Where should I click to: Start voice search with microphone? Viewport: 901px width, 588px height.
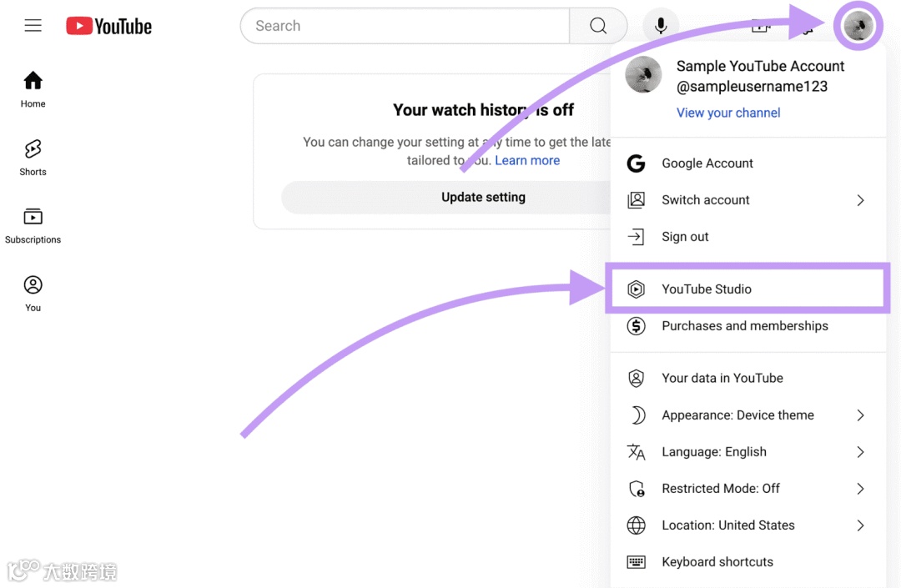coord(661,26)
